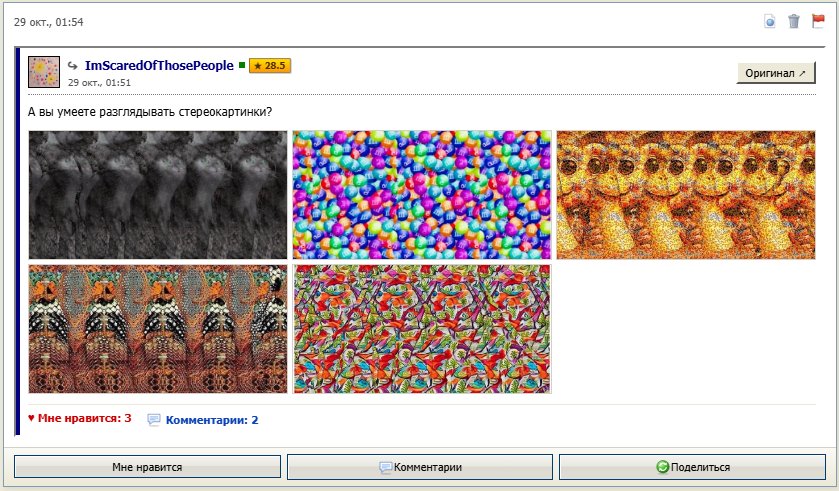Image resolution: width=839 pixels, height=491 pixels.
Task: Click the 29 окт., 01:54 timestamp
Action: click(49, 22)
